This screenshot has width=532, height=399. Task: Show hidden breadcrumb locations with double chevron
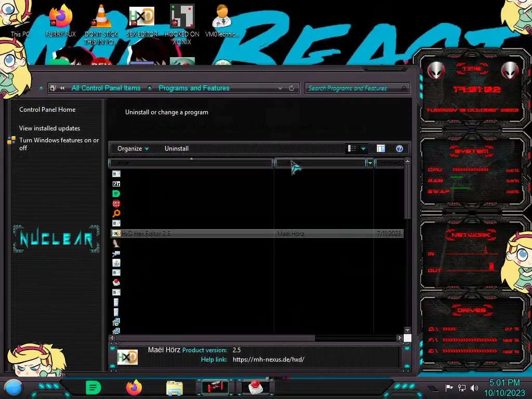62,88
